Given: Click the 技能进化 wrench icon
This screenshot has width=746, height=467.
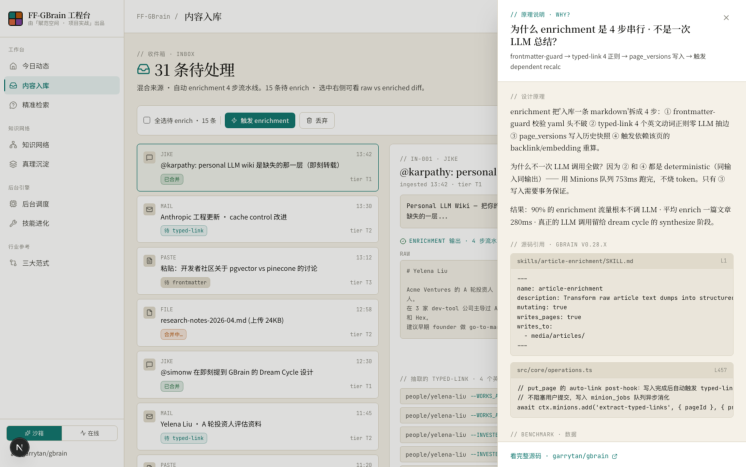Looking at the screenshot, I should tap(13, 223).
